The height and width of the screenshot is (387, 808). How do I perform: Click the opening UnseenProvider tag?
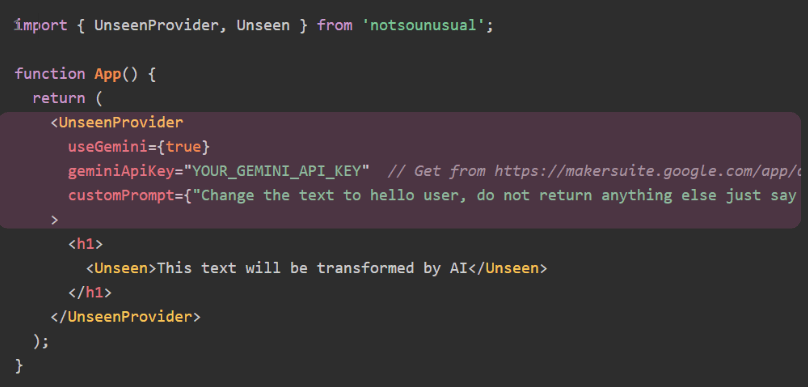coord(116,123)
